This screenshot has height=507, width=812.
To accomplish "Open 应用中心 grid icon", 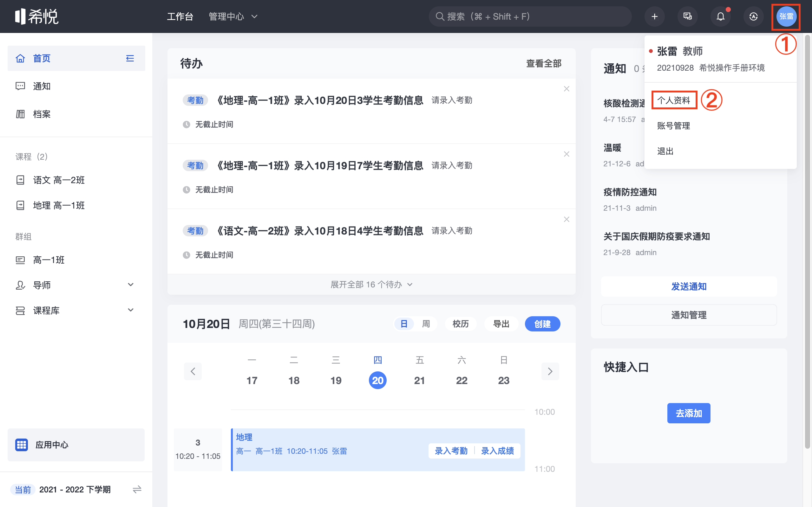I will point(22,445).
